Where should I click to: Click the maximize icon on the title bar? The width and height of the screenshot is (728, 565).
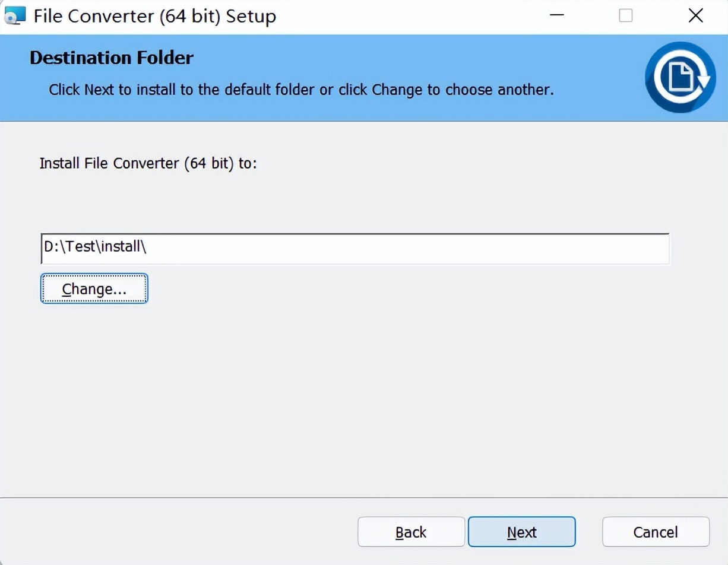[x=625, y=15]
